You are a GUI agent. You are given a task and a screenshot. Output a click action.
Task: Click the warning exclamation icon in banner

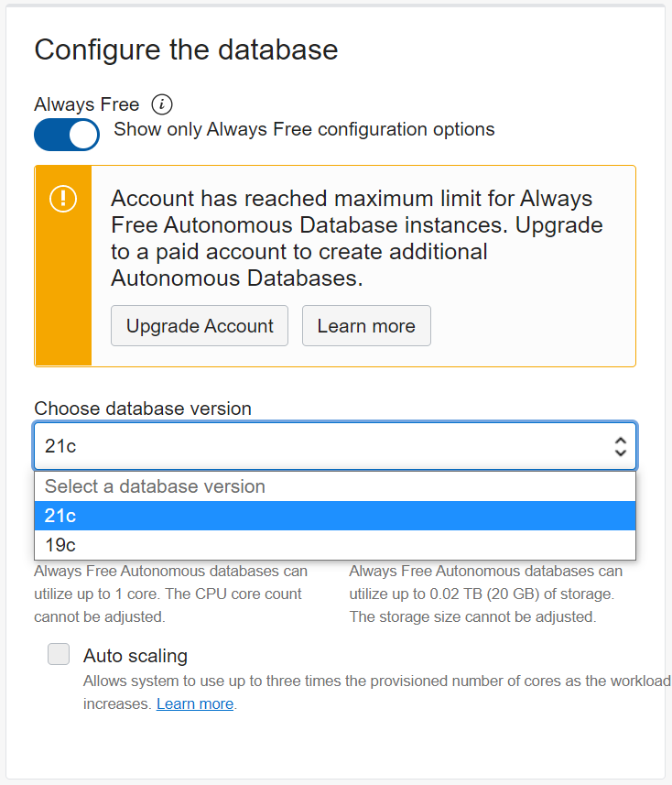63,197
